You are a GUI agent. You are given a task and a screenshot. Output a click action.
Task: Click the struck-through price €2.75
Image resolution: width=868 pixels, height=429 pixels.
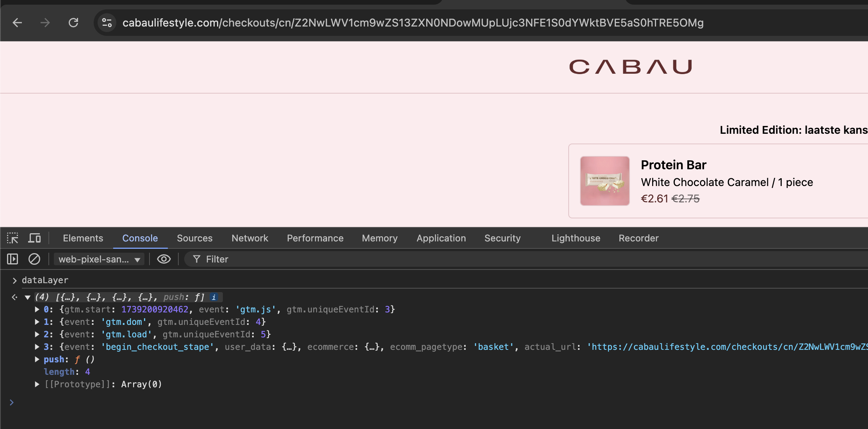point(685,199)
